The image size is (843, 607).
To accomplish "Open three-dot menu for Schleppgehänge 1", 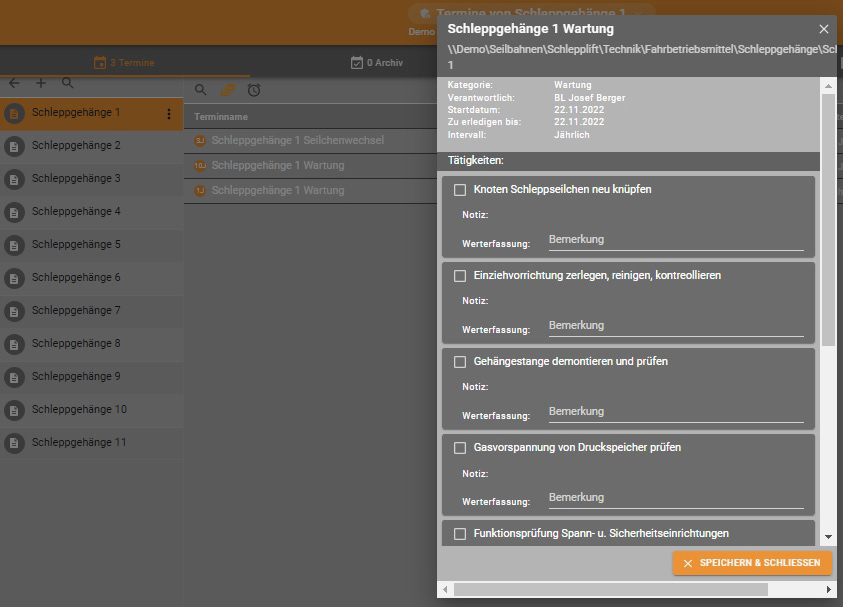I will point(168,114).
